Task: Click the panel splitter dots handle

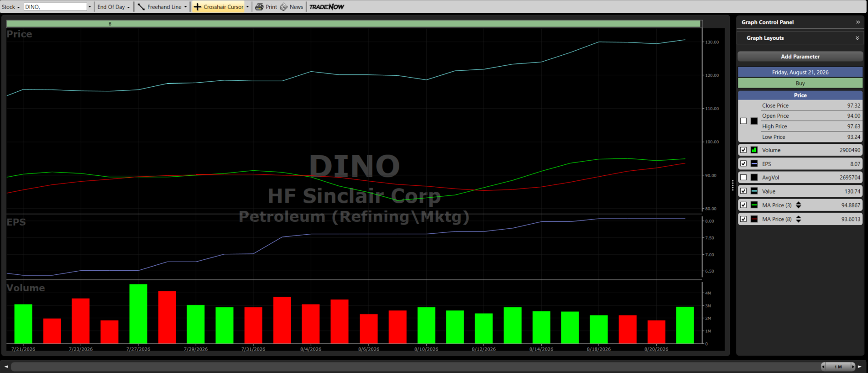Action: pos(733,185)
